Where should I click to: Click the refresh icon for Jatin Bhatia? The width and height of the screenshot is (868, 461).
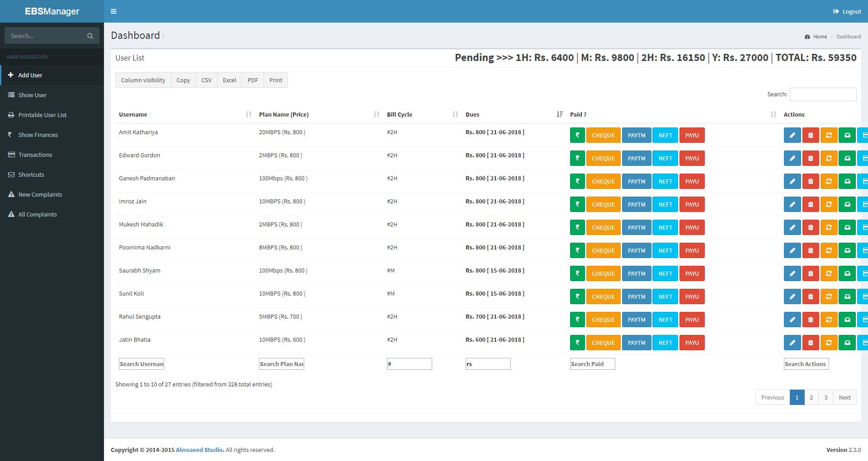[829, 343]
